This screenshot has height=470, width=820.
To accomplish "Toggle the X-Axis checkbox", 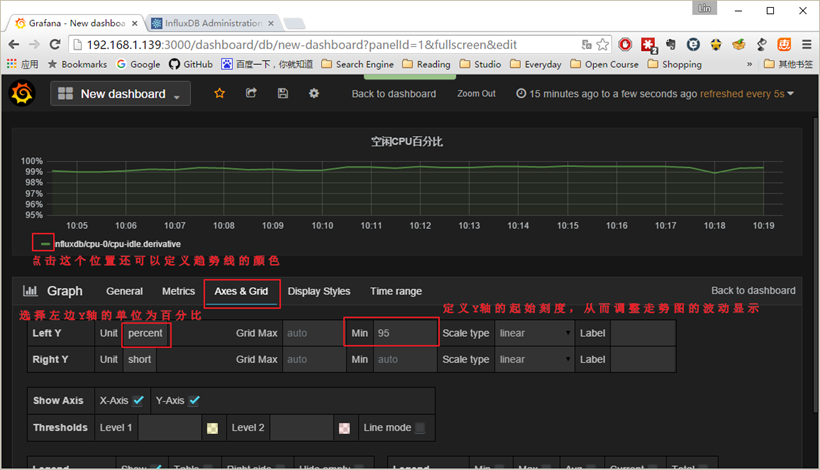I will coord(139,401).
